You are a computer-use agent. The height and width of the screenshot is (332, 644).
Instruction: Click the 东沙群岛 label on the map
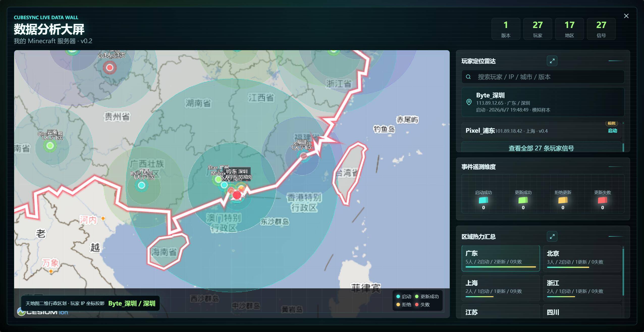coord(275,222)
